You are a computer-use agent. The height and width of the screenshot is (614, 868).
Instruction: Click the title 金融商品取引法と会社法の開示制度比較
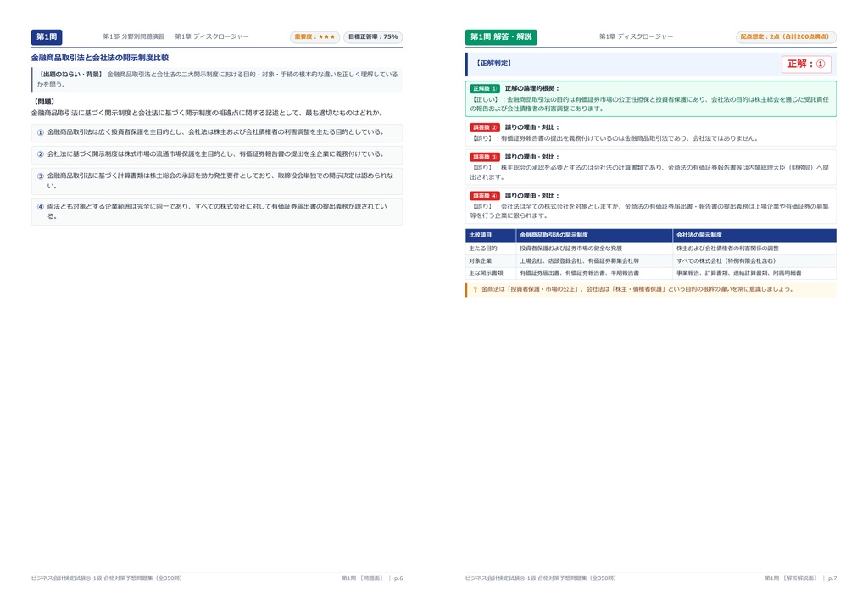tap(100, 58)
